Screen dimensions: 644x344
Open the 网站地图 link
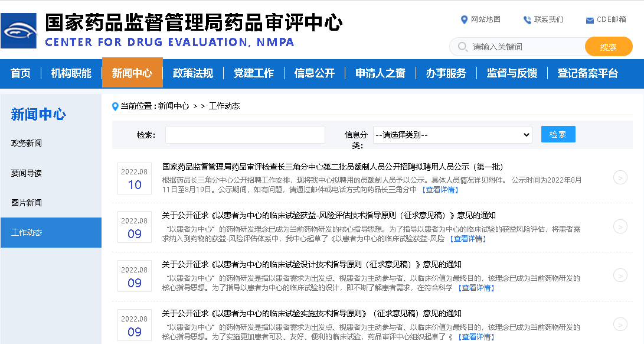(x=485, y=20)
